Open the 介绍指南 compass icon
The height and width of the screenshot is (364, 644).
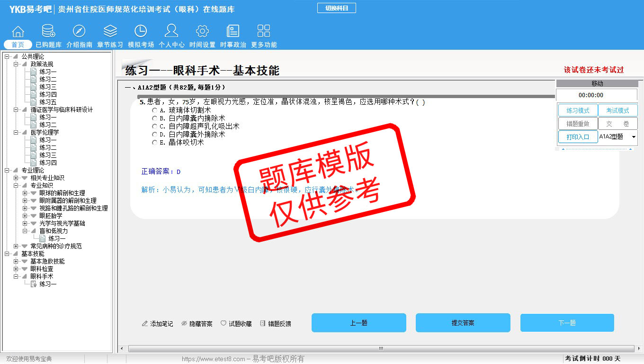tap(79, 32)
